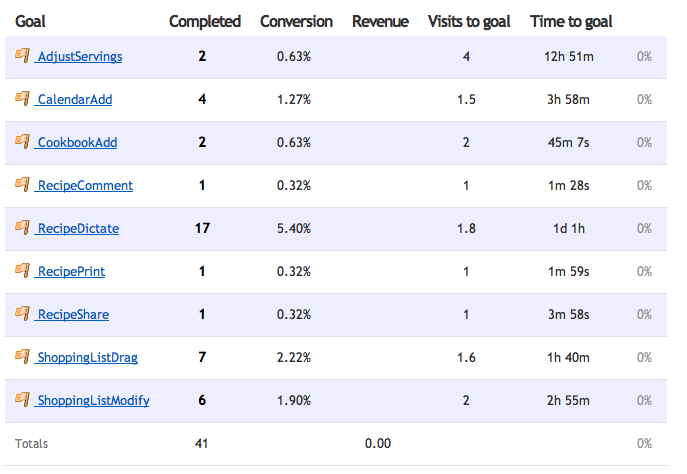Sort by Time to goal header
687x474 pixels.
tap(571, 21)
